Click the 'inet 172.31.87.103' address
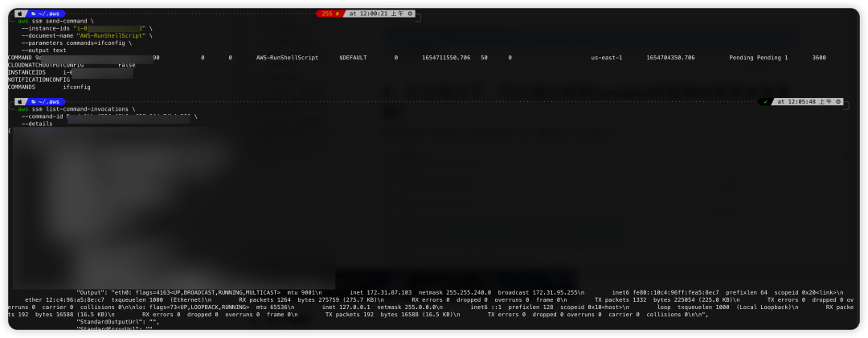868x338 pixels. point(381,292)
